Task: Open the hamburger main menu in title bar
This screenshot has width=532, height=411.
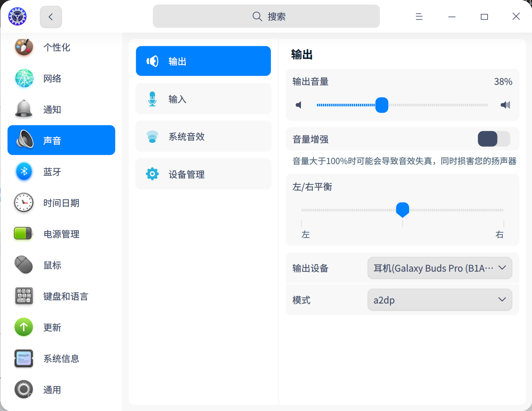Action: tap(419, 17)
